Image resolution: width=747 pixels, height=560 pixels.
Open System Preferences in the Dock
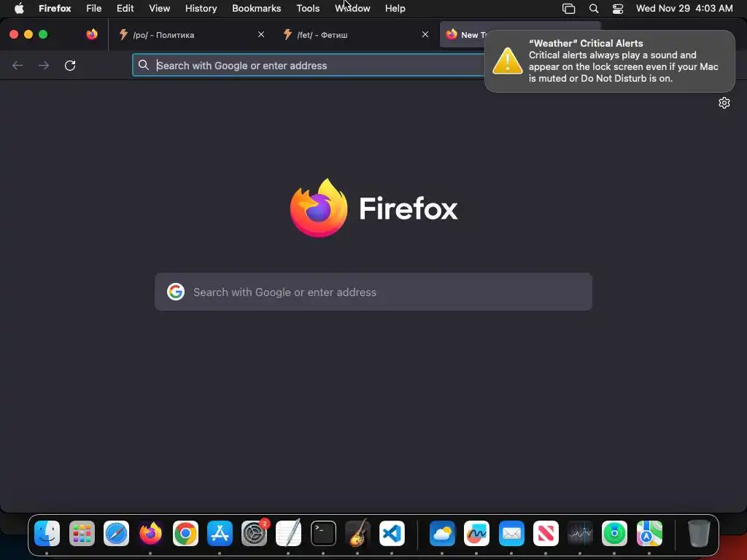click(255, 533)
